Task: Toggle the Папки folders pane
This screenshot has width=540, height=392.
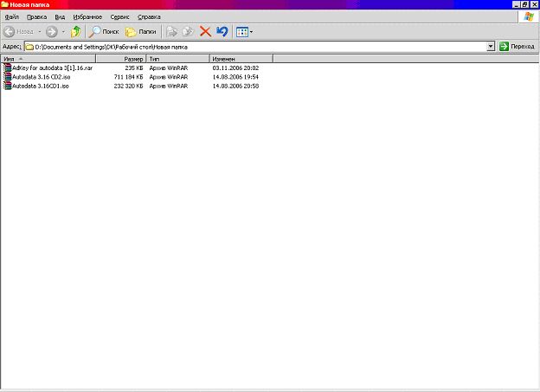Action: 141,32
